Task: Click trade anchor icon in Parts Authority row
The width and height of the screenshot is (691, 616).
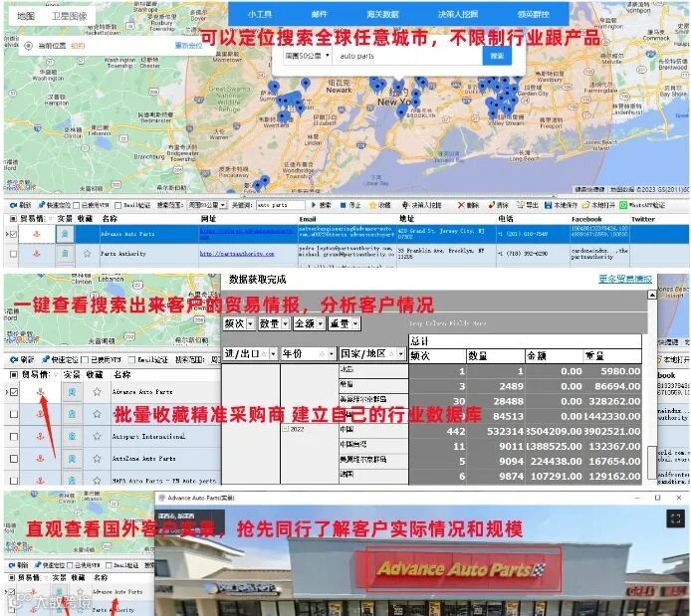Action: [x=37, y=254]
